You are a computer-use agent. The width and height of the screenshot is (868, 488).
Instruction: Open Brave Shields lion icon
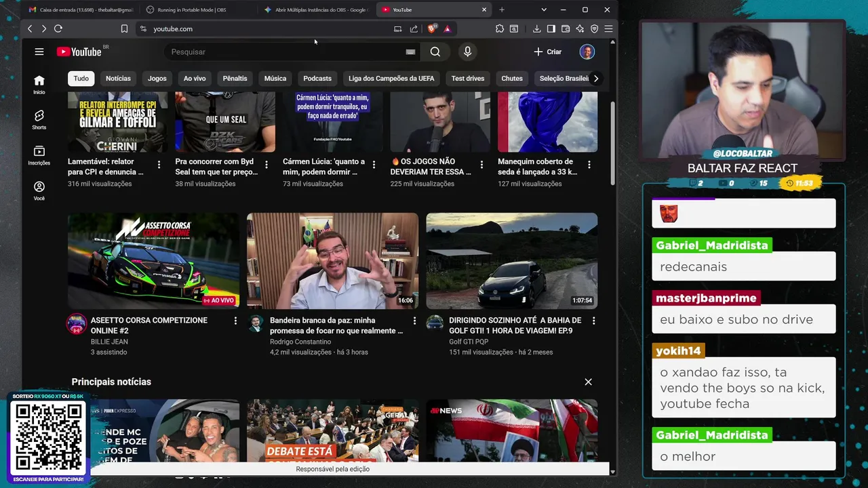click(432, 28)
